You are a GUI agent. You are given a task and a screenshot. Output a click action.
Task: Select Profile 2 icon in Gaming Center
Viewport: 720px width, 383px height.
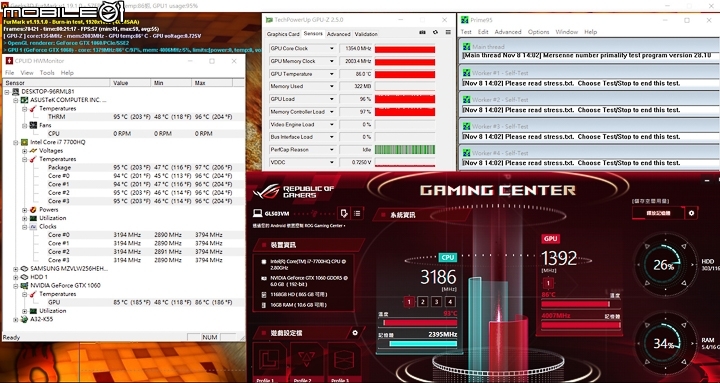[x=306, y=361]
